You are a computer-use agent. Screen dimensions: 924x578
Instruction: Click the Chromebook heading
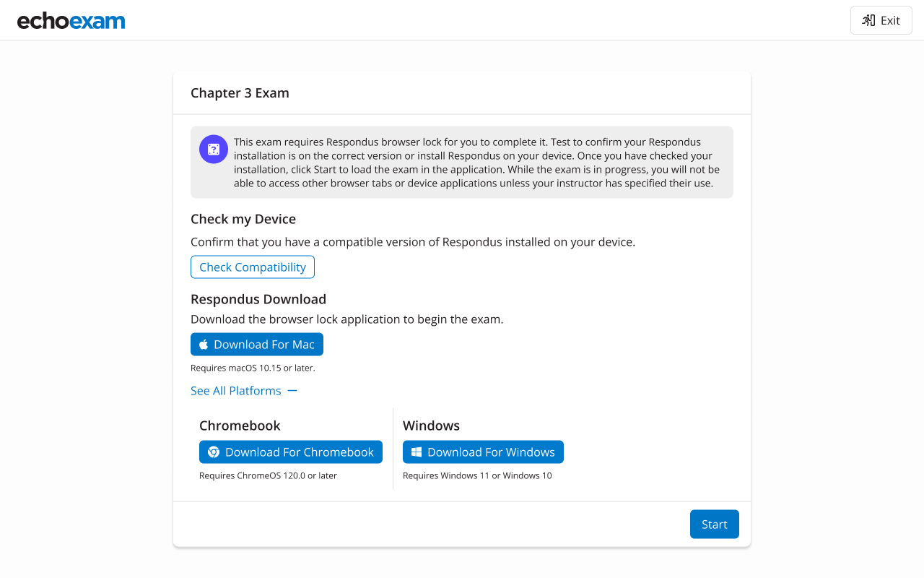point(240,426)
